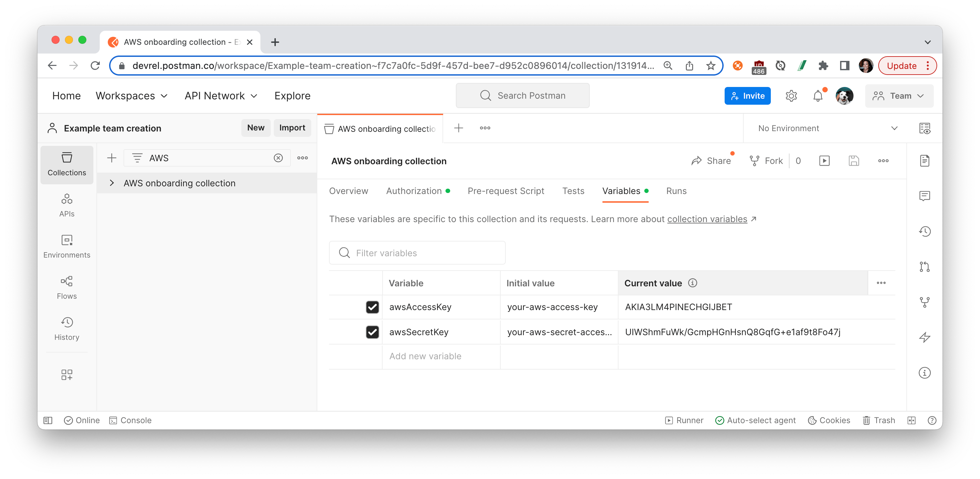980x479 pixels.
Task: Open the Environments sidebar panel
Action: [67, 246]
